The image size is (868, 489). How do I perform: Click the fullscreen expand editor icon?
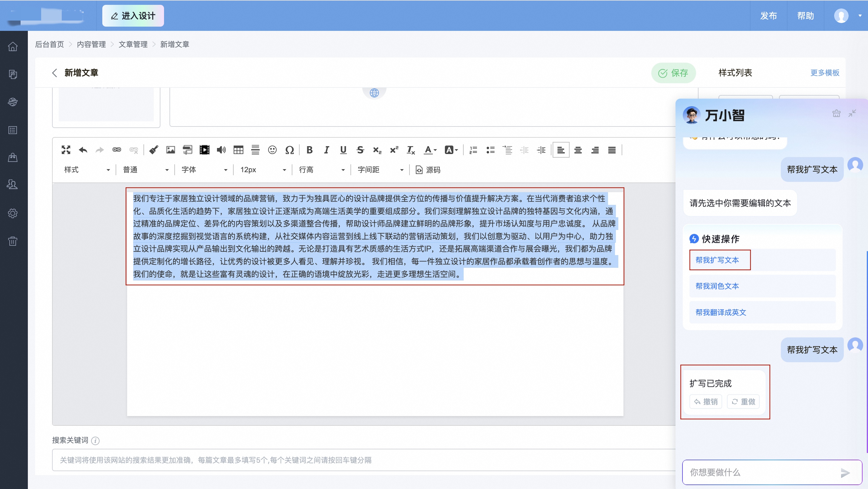tap(66, 150)
